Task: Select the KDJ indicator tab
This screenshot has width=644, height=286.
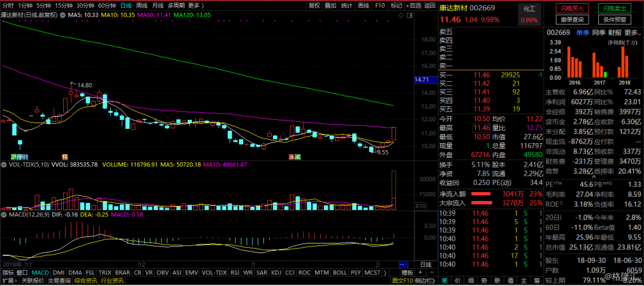Action: [x=277, y=272]
